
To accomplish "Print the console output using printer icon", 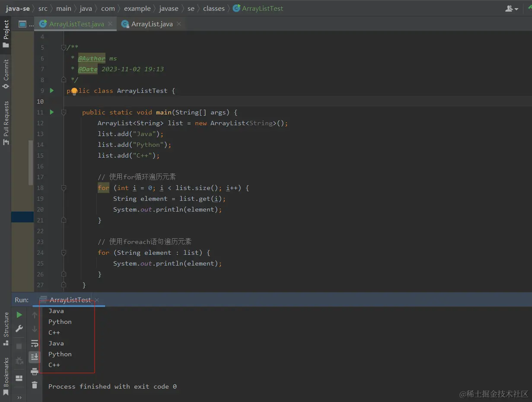I will [x=35, y=371].
